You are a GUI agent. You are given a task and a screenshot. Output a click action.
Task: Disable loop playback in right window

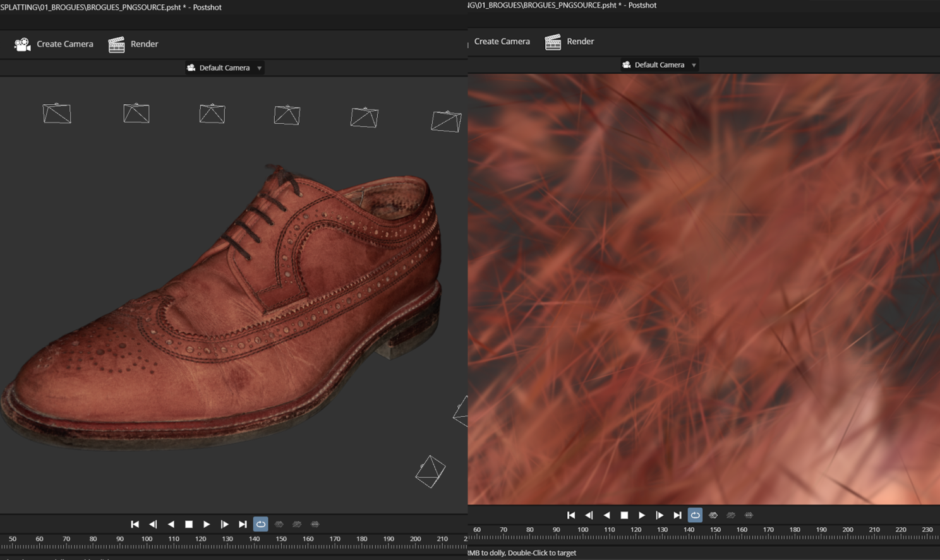point(695,515)
